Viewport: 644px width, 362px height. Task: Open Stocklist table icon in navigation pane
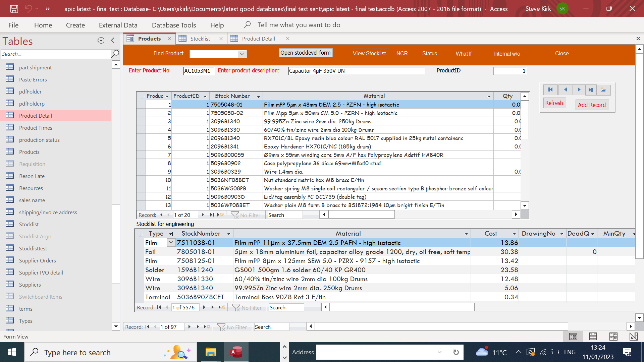10,224
